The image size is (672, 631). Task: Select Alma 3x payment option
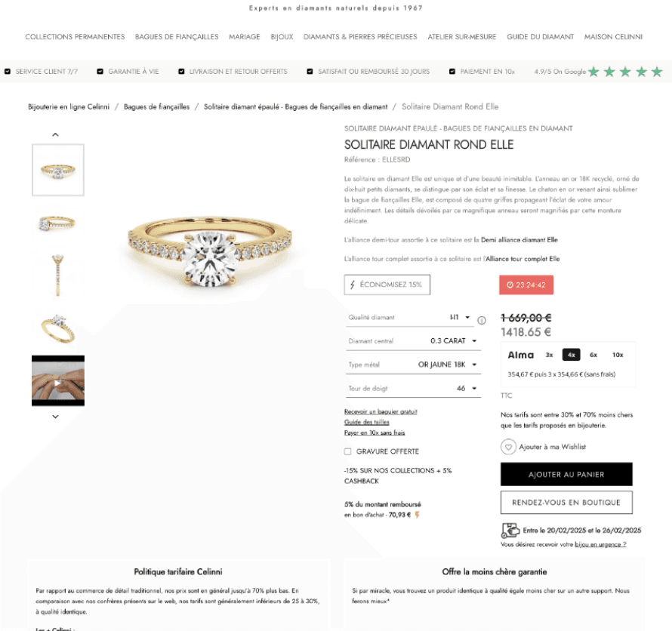pyautogui.click(x=549, y=355)
